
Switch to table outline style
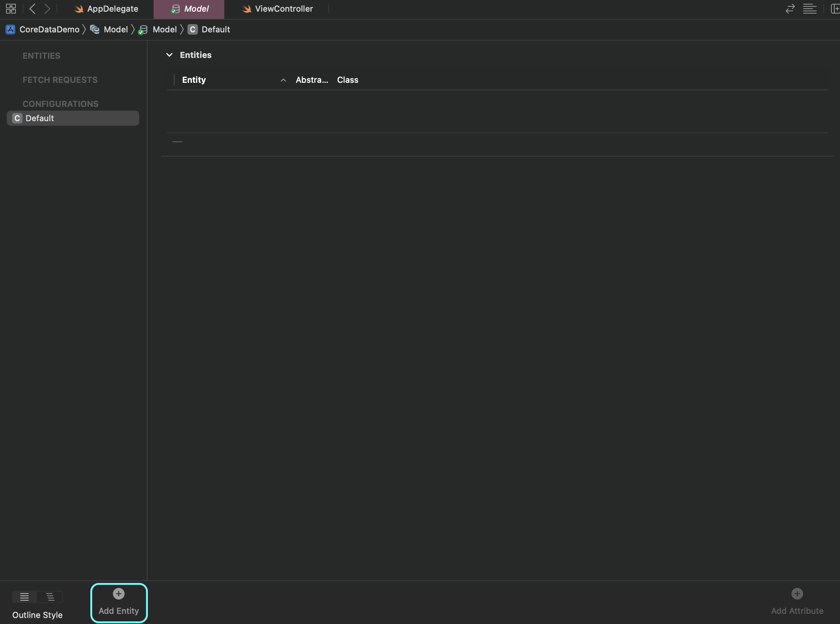(x=24, y=597)
